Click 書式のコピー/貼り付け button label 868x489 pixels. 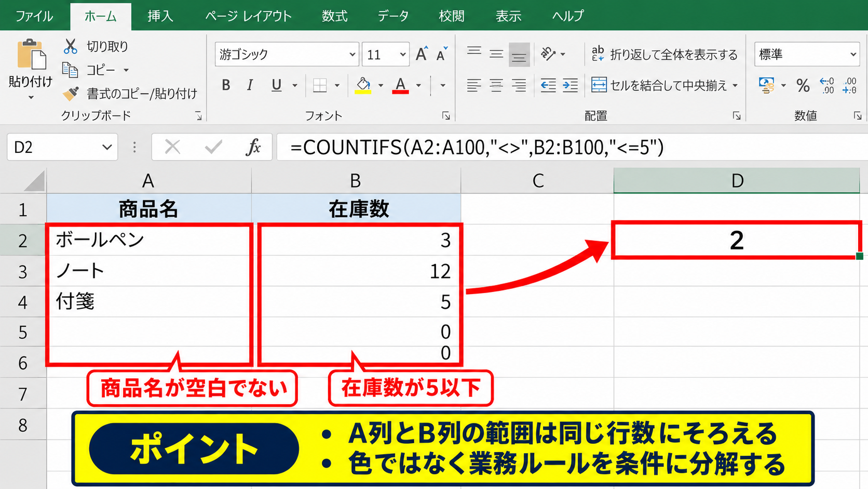142,94
